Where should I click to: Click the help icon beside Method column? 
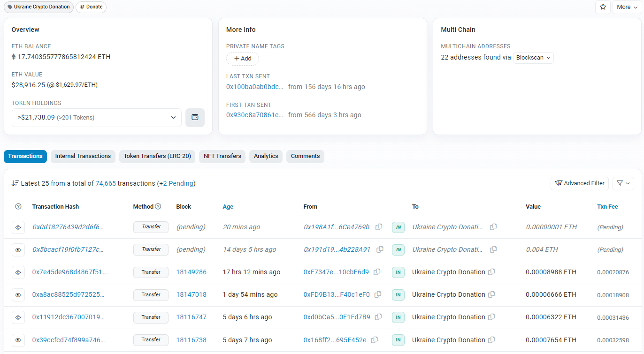tap(157, 206)
